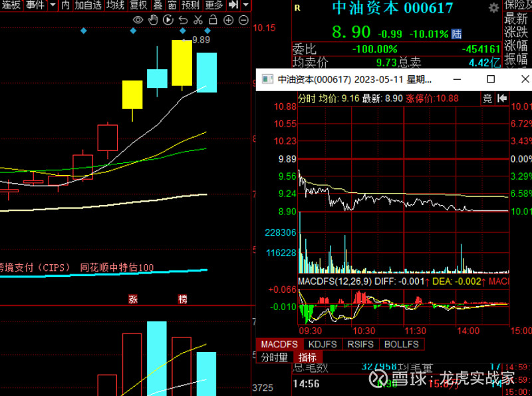Switch to the MACDFS indicator tab

pos(279,344)
